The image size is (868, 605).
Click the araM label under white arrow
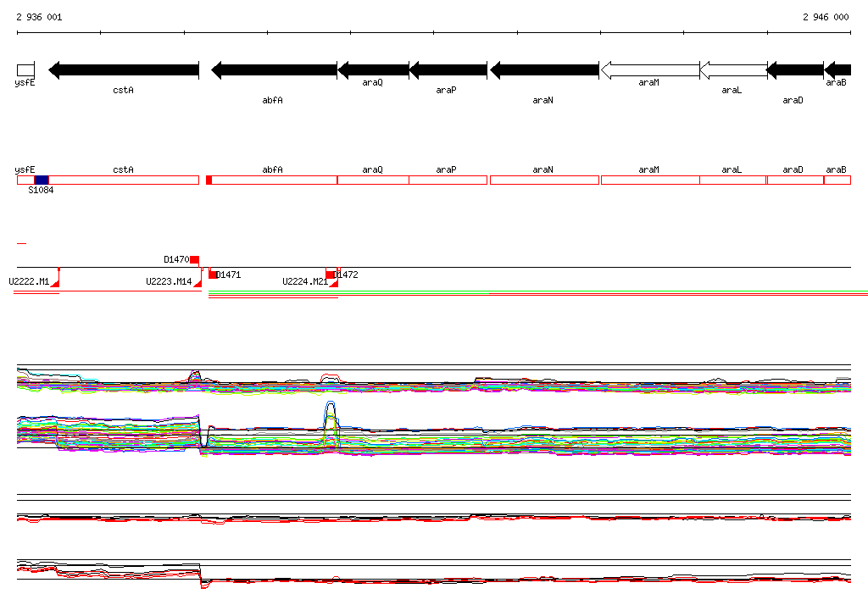click(x=648, y=82)
